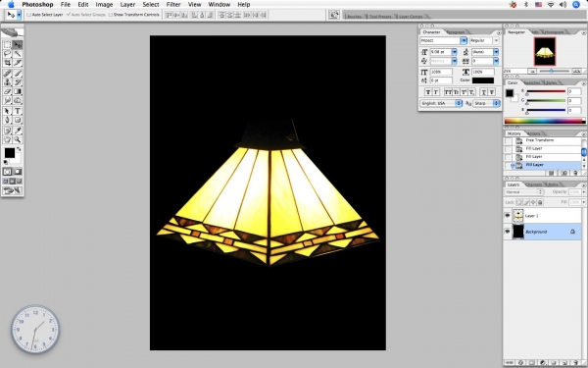Select the Dodge tool
The image size is (588, 368).
(x=18, y=101)
